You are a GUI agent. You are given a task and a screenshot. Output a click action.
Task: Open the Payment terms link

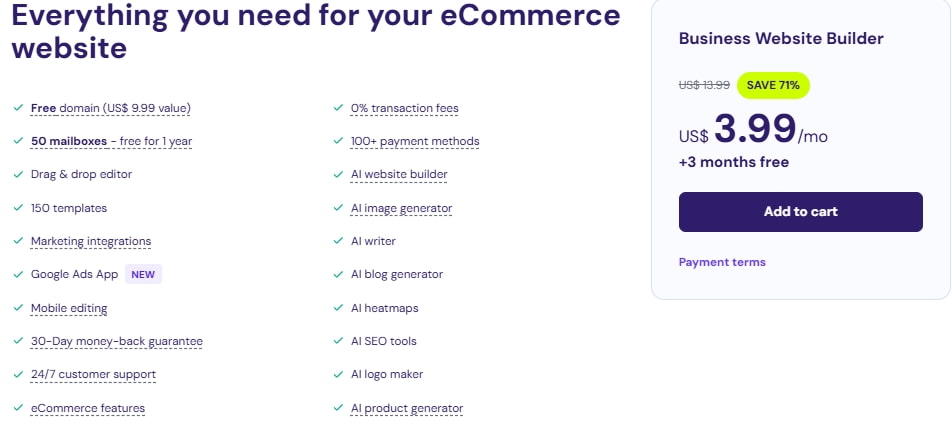[722, 262]
